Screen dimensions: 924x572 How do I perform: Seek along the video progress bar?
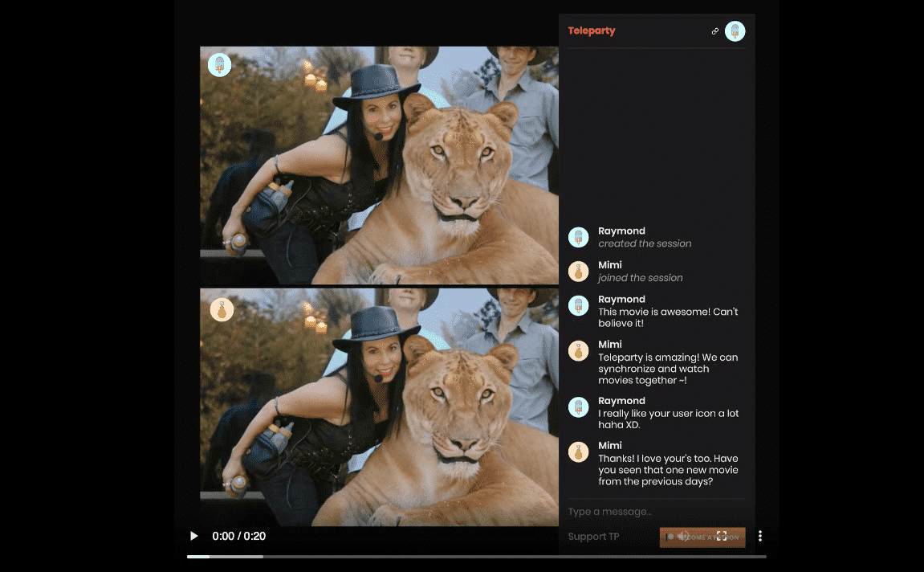pos(476,557)
